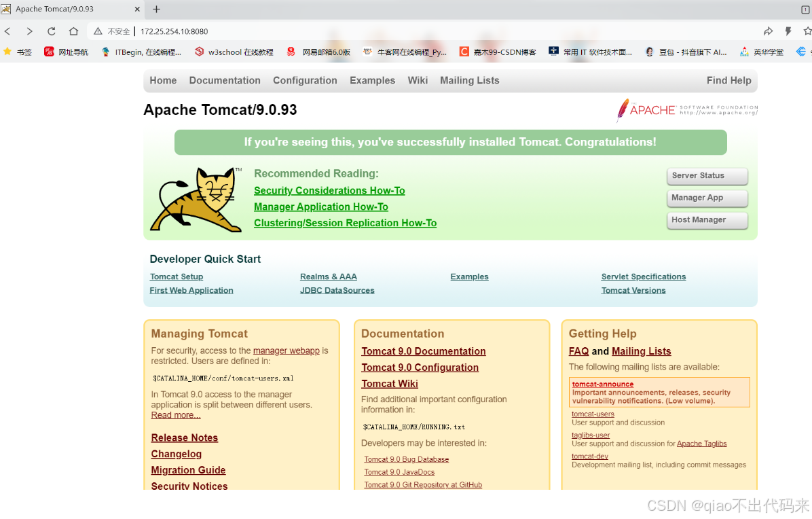Open Manager Application How-To link
Screen dimensions: 812x519
[x=321, y=207]
